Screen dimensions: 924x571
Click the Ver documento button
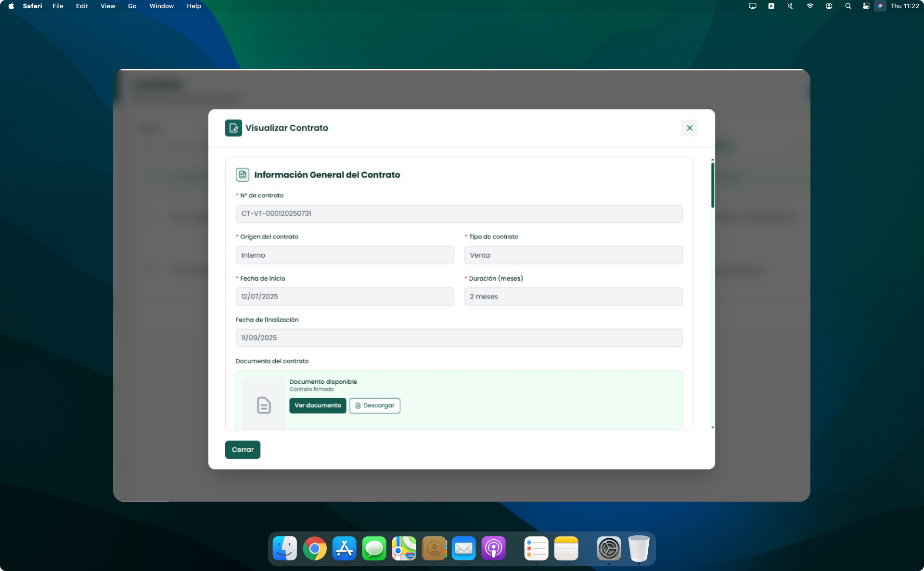coord(317,405)
